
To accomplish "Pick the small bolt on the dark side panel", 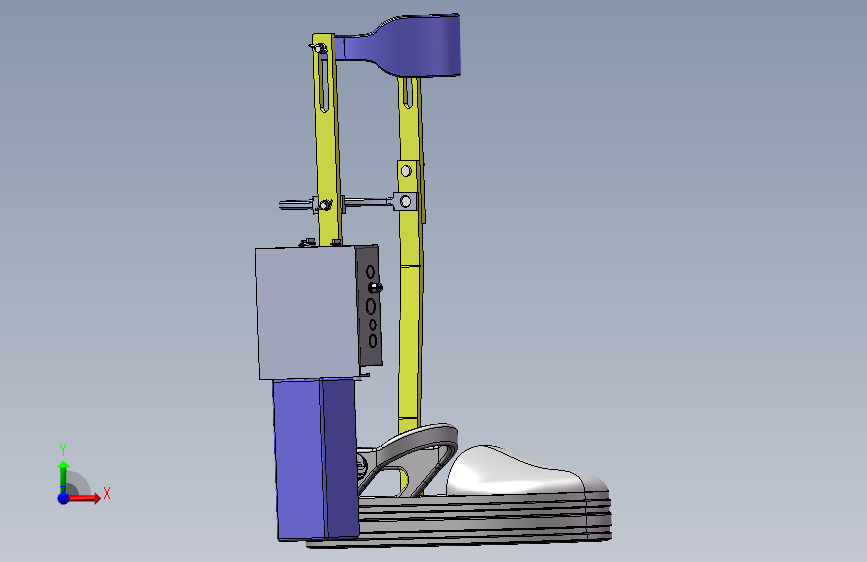I will 375,288.
